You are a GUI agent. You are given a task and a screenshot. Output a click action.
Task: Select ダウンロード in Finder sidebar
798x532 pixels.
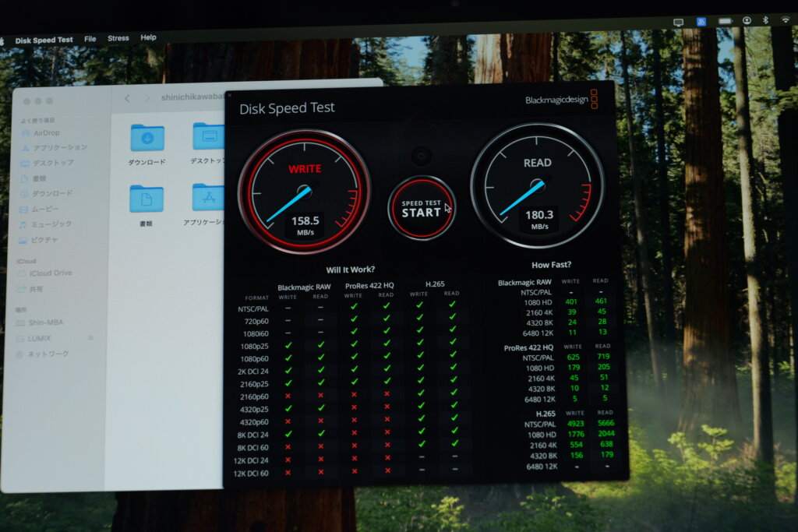(46, 194)
